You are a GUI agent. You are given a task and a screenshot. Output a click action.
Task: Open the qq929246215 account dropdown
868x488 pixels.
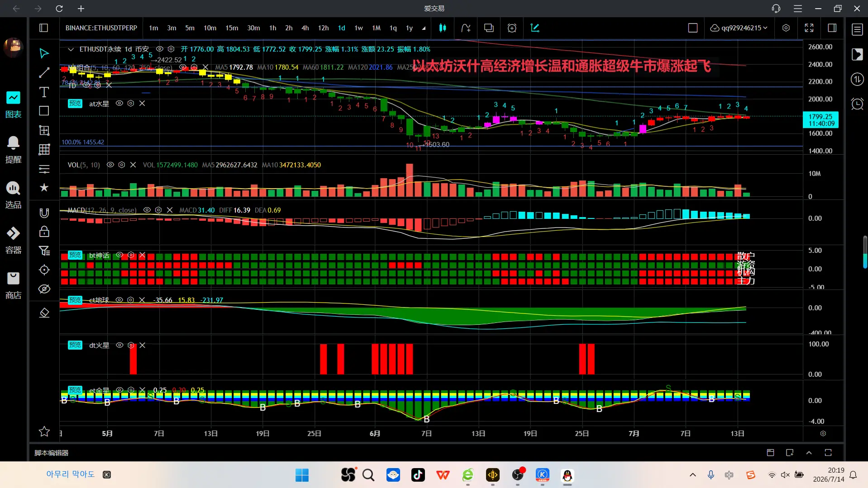tap(739, 28)
